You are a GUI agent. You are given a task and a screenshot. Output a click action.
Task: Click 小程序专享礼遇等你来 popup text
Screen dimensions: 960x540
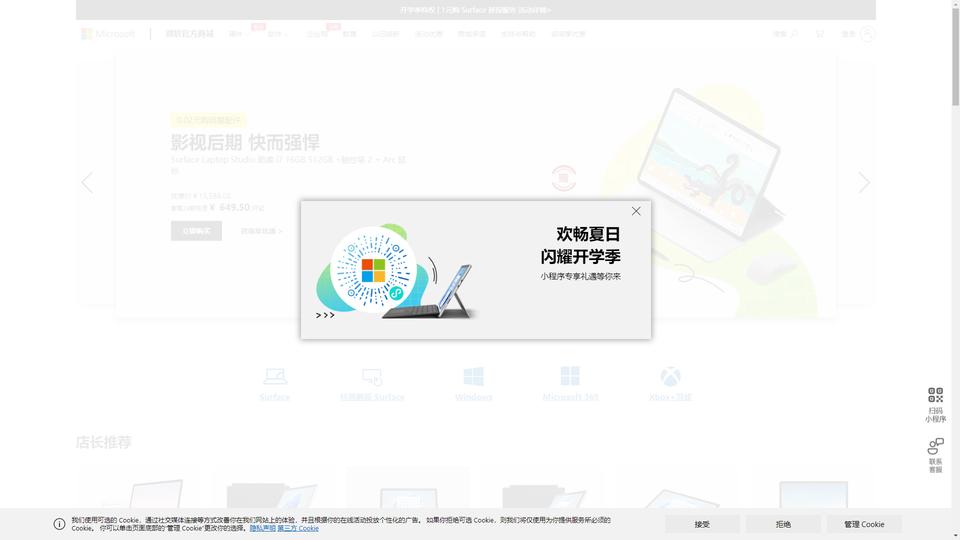pyautogui.click(x=580, y=276)
